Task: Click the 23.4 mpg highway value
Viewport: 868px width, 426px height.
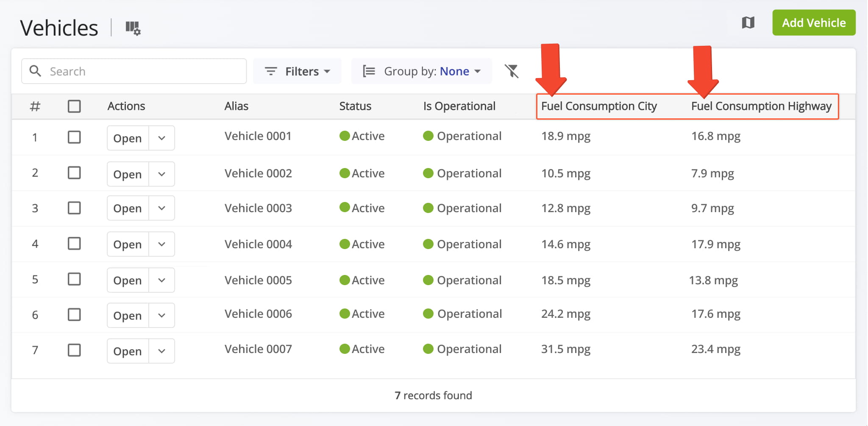Action: (x=716, y=349)
